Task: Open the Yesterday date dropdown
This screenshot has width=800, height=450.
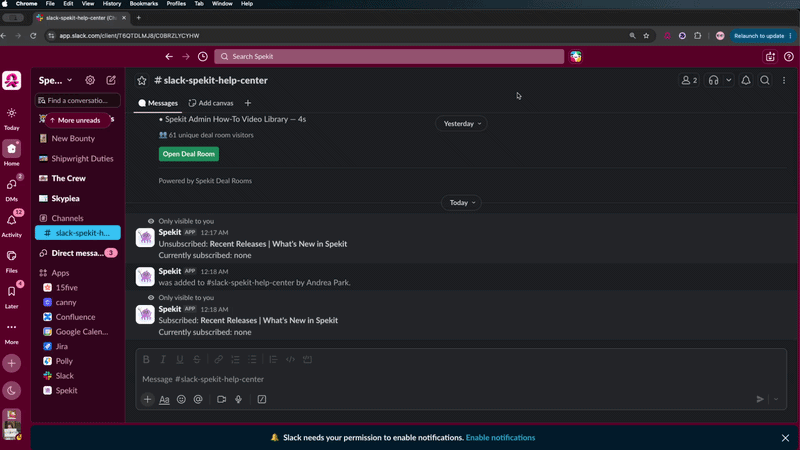Action: (461, 123)
